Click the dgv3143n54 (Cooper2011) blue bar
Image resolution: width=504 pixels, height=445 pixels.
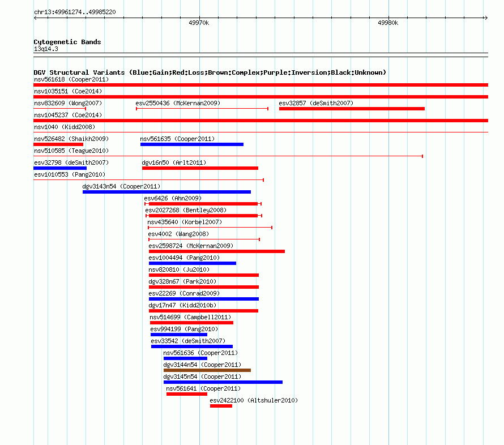(x=166, y=192)
